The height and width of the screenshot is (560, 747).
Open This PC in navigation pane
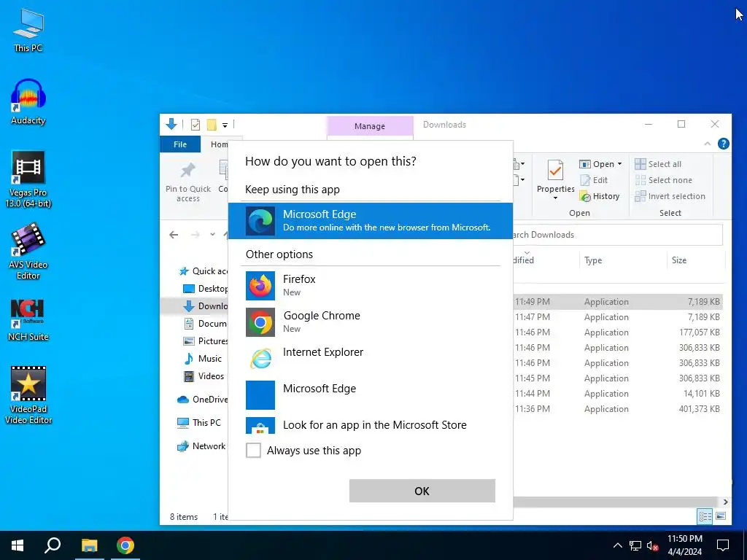coord(199,422)
